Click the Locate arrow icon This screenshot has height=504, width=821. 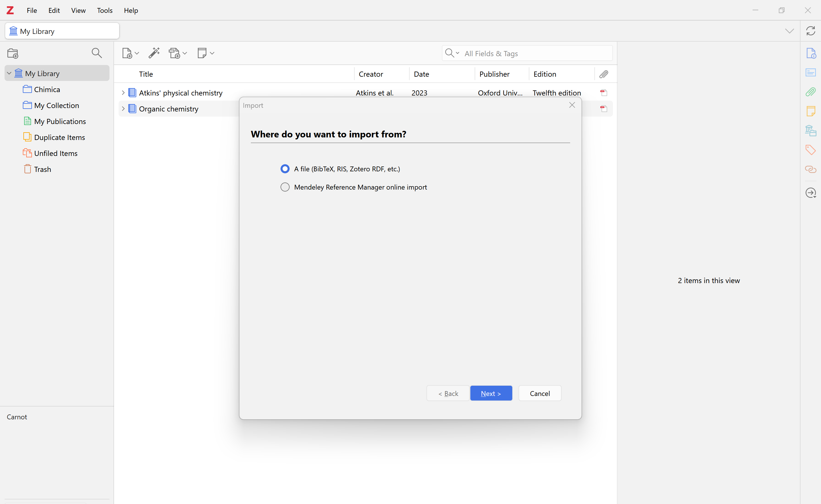click(810, 193)
